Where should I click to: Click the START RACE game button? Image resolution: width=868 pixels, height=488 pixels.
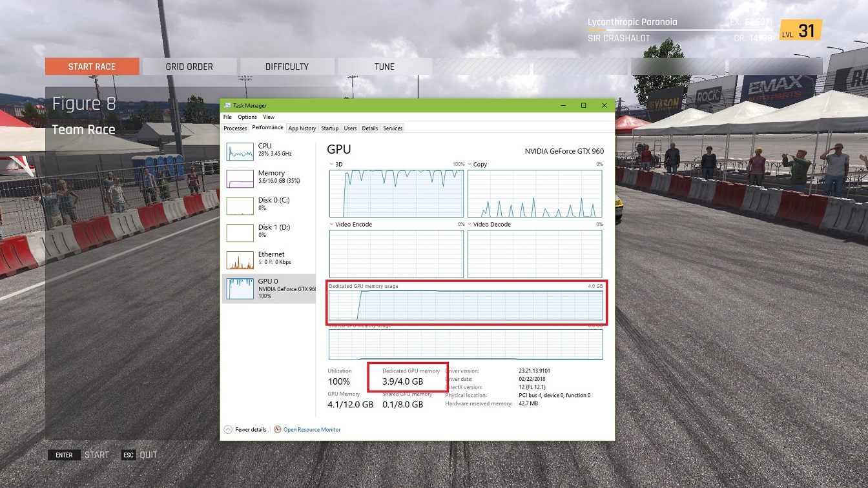[92, 66]
